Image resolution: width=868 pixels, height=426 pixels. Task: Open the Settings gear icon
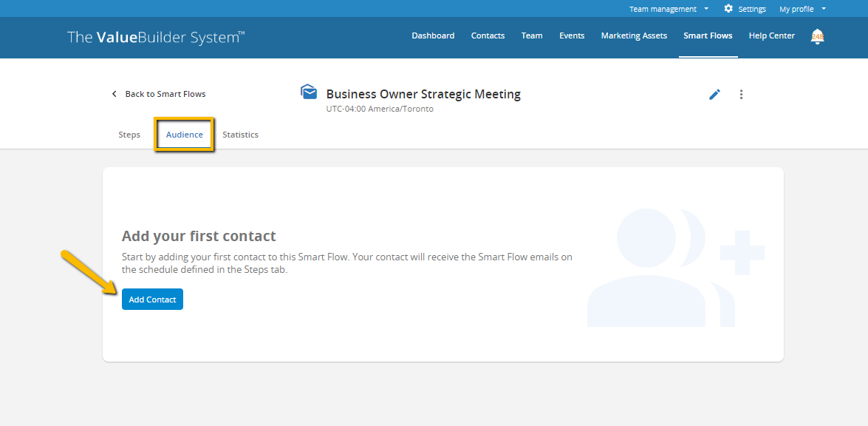pos(744,8)
